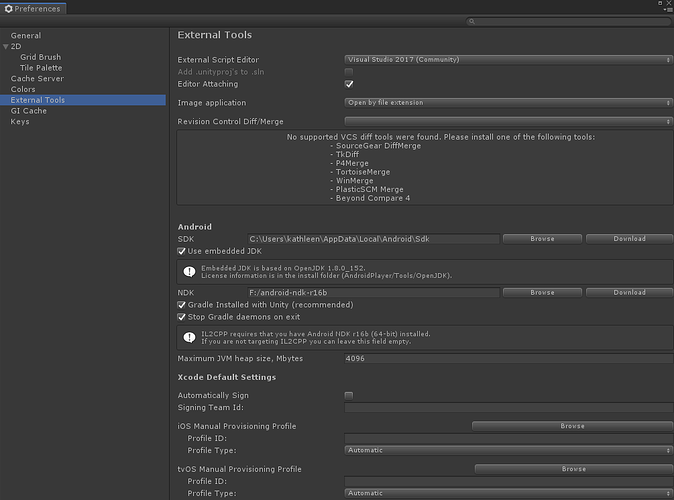Select General in the preferences sidebar

(x=25, y=36)
